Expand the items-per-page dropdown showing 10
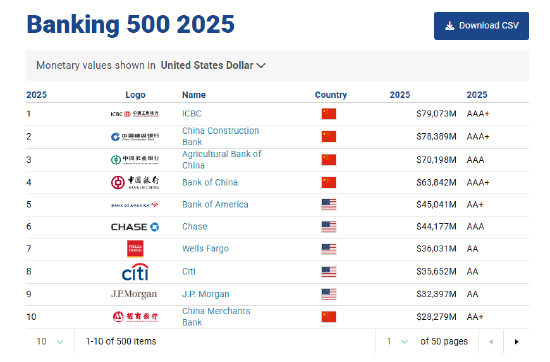The image size is (550, 362). point(50,342)
